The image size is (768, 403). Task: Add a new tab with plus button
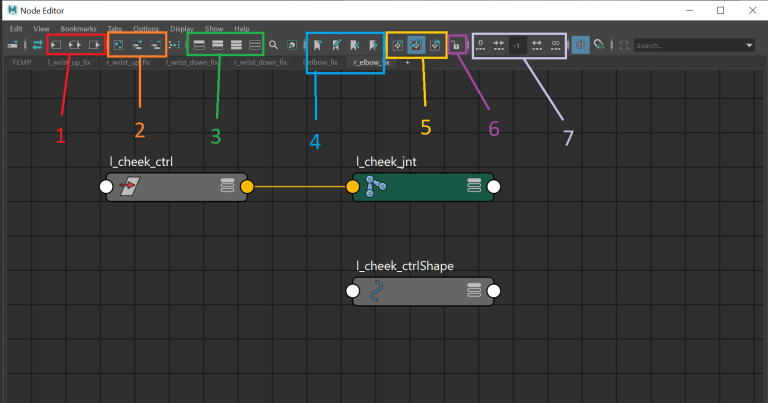pyautogui.click(x=407, y=63)
